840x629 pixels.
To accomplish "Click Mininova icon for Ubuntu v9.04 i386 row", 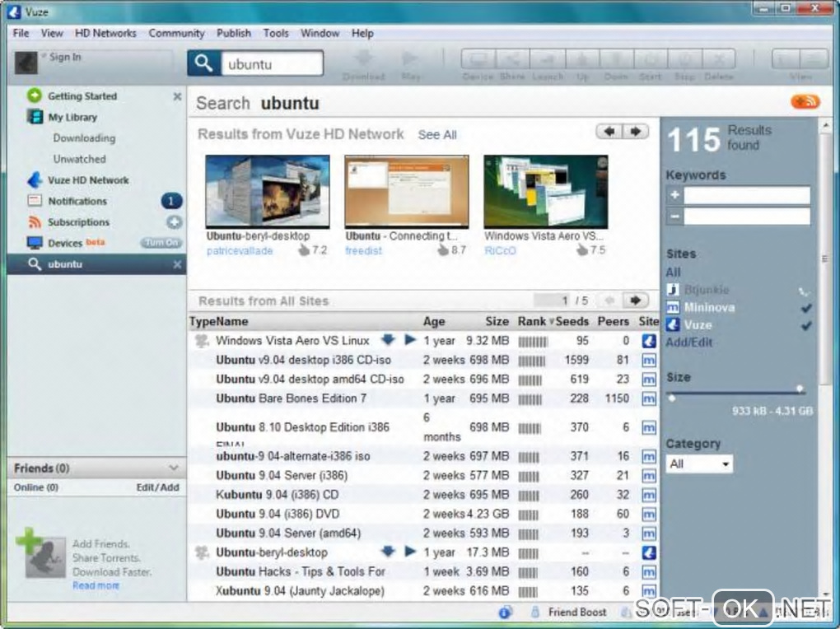I will click(649, 360).
